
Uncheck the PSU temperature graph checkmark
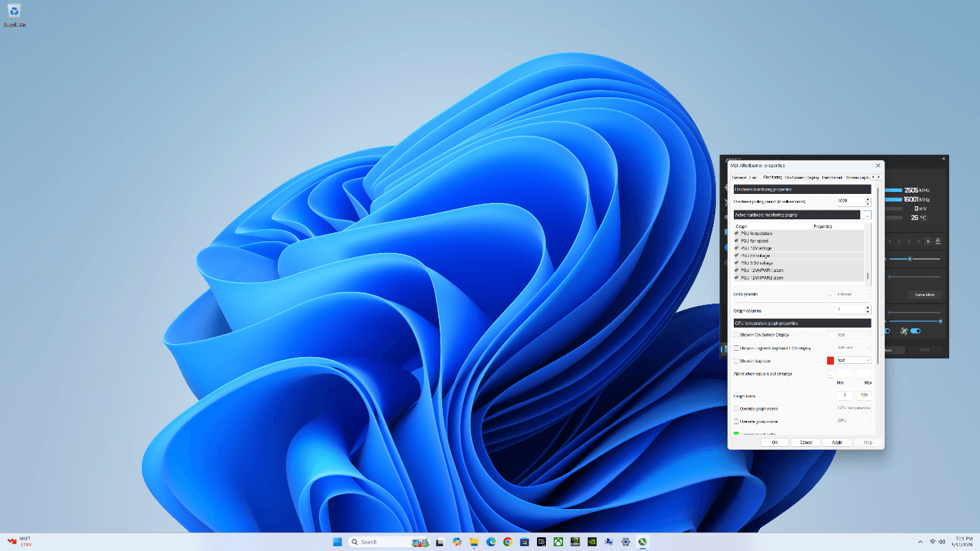click(737, 234)
